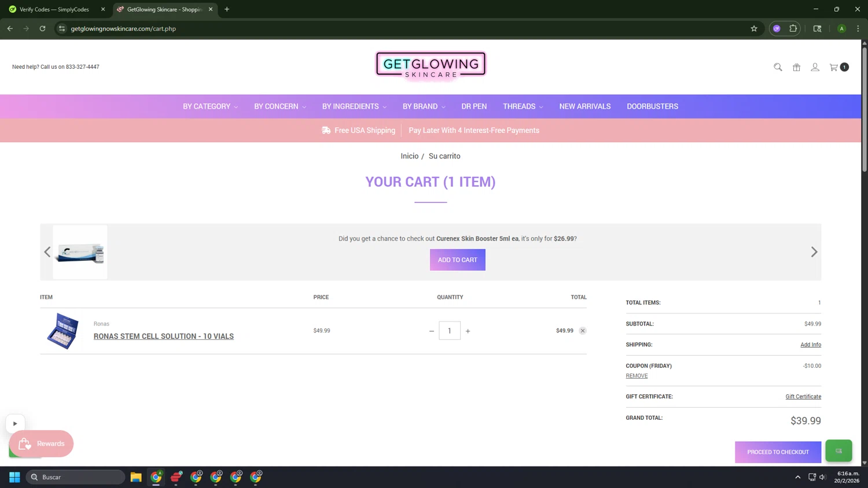Switch to Verify Codes SimplyCodes tab
Image resolution: width=868 pixels, height=488 pixels.
[x=54, y=9]
